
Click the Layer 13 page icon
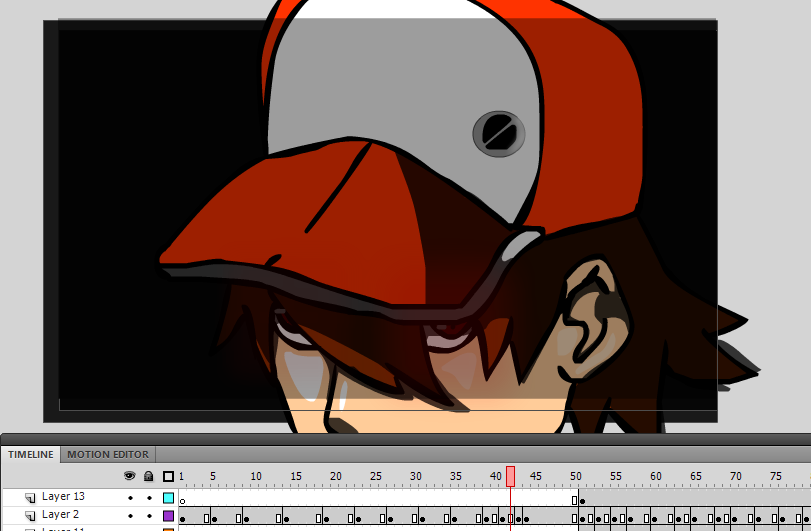31,498
